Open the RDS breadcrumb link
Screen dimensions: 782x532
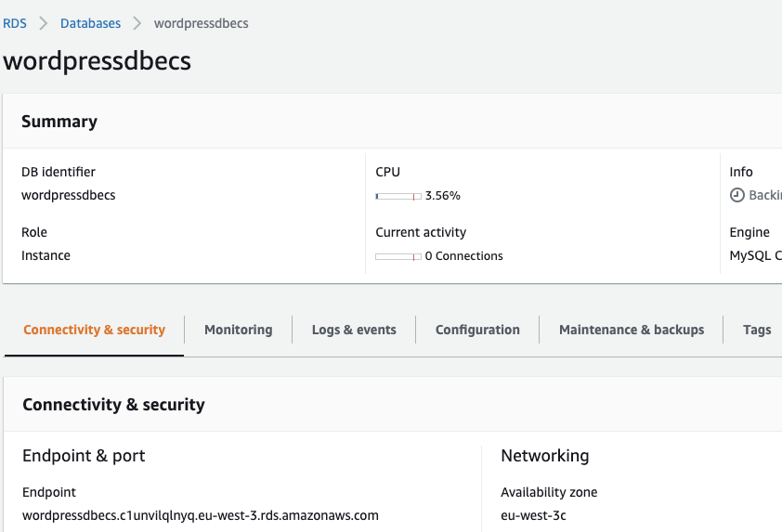tap(14, 23)
